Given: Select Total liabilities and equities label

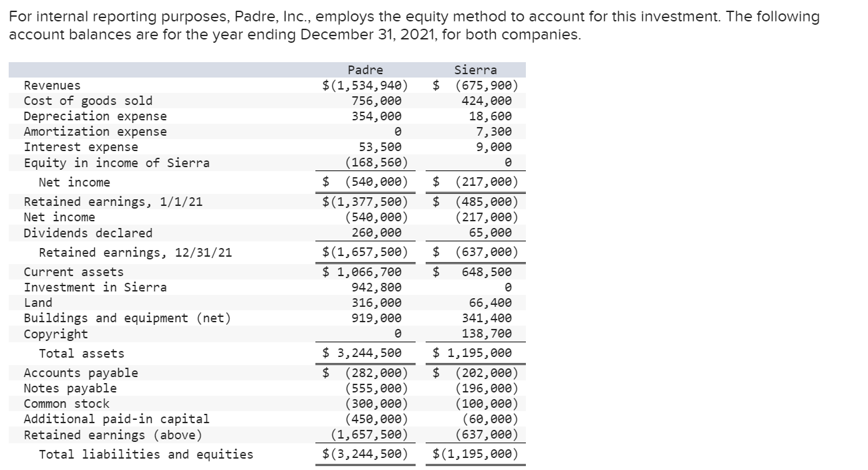Looking at the screenshot, I should tap(146, 455).
